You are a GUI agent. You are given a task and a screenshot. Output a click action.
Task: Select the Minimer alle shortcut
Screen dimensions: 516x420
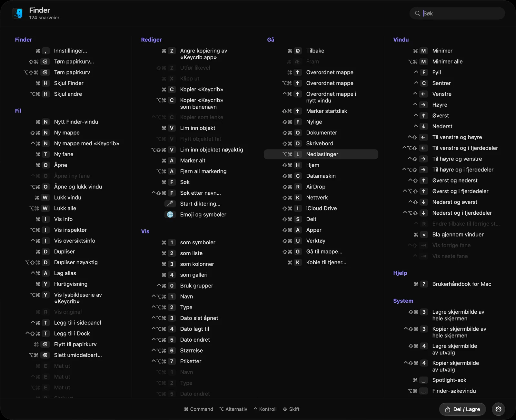coord(447,62)
